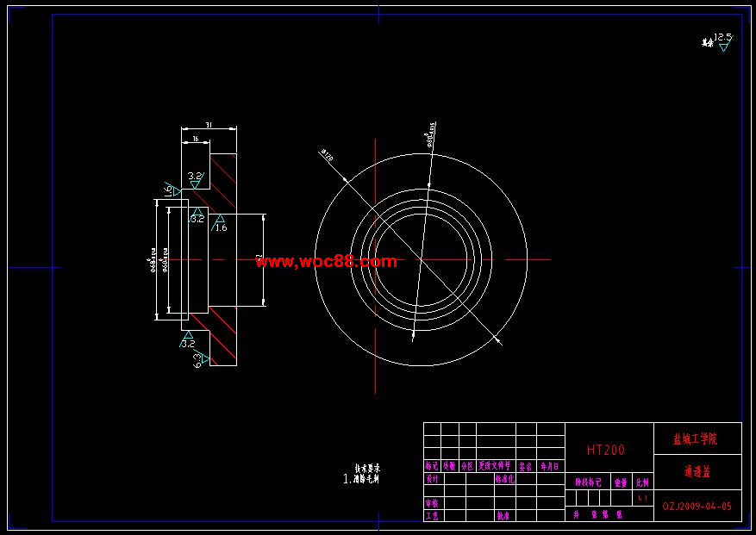Select the rotated 1.6 roughness mark
This screenshot has width=756, height=535.
pyautogui.click(x=172, y=190)
